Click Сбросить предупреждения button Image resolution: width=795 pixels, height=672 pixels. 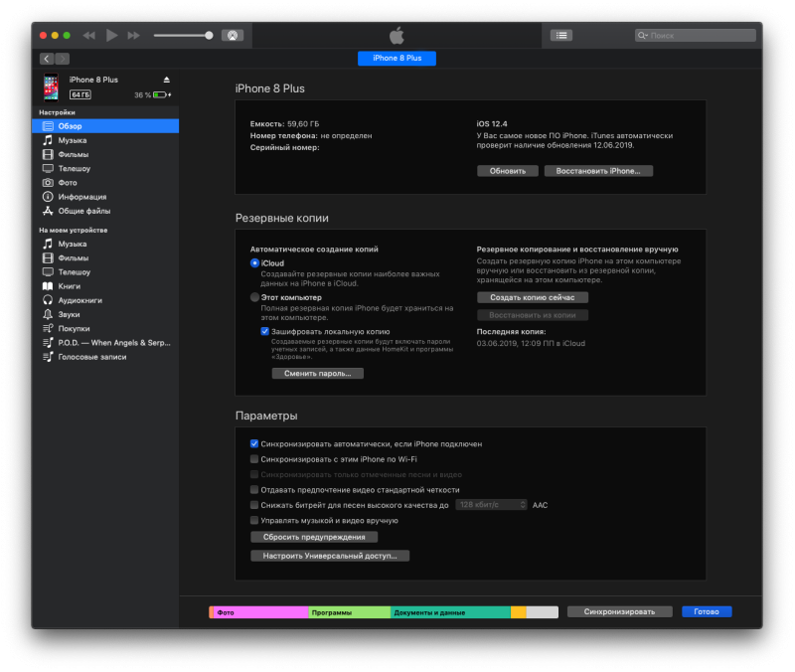pyautogui.click(x=314, y=537)
